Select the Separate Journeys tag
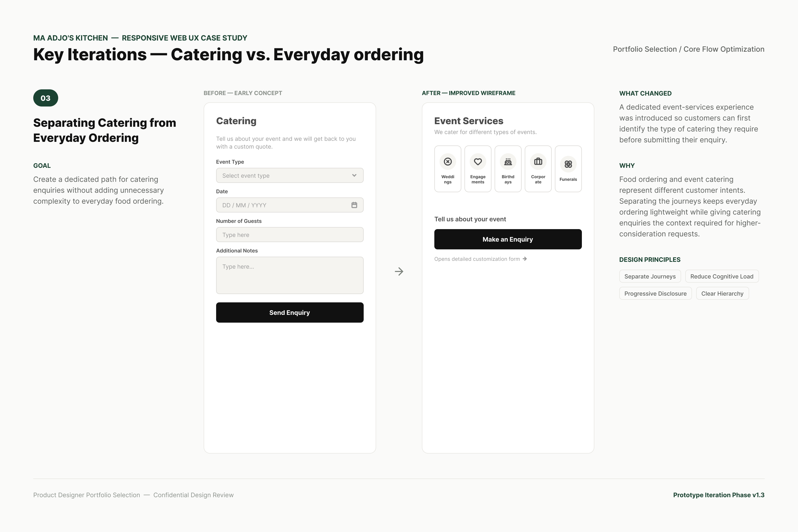 (650, 276)
